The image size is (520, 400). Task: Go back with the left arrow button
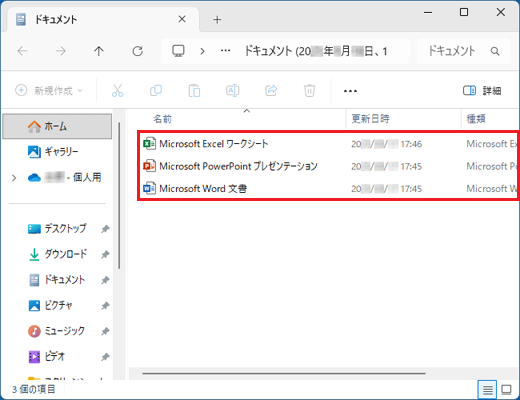pyautogui.click(x=22, y=51)
